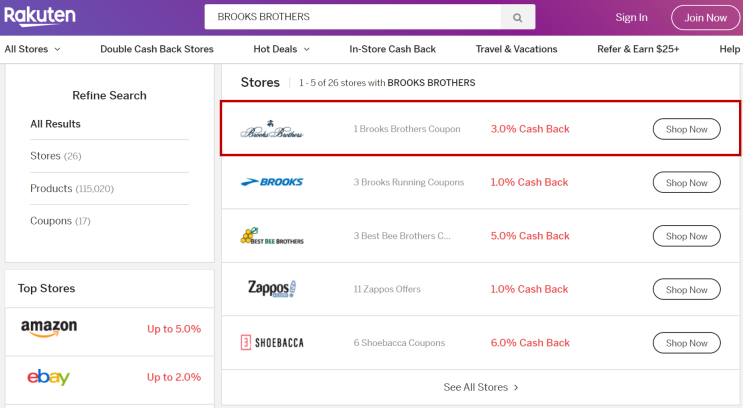Filter results by Coupons (17)
This screenshot has height=408, width=743.
click(60, 221)
